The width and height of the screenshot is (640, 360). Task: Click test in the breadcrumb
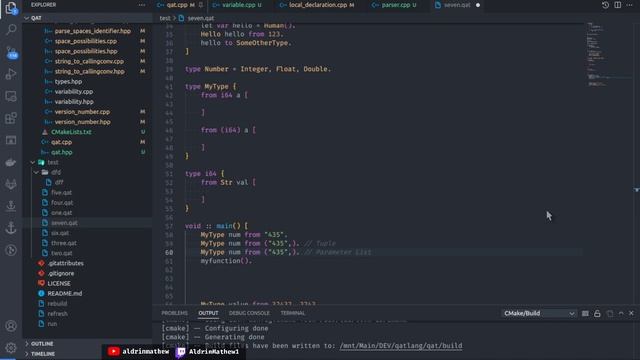point(165,18)
